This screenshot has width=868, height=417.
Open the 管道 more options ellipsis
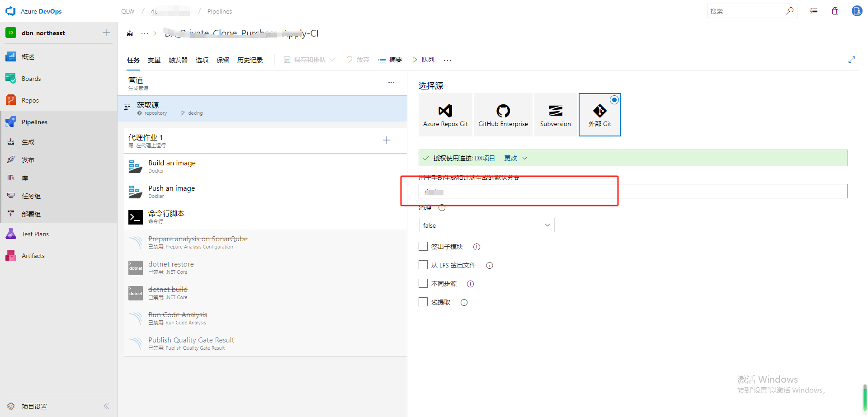tap(391, 82)
